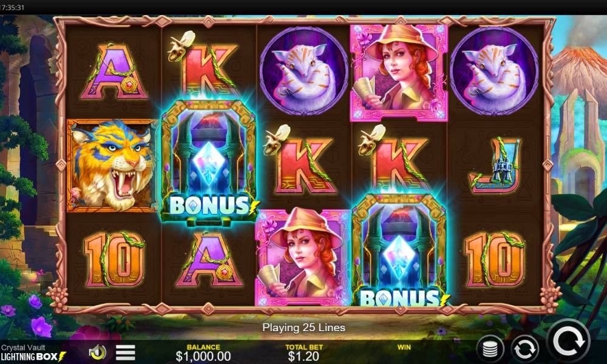Spin the reels with the circular arrow button

(569, 341)
